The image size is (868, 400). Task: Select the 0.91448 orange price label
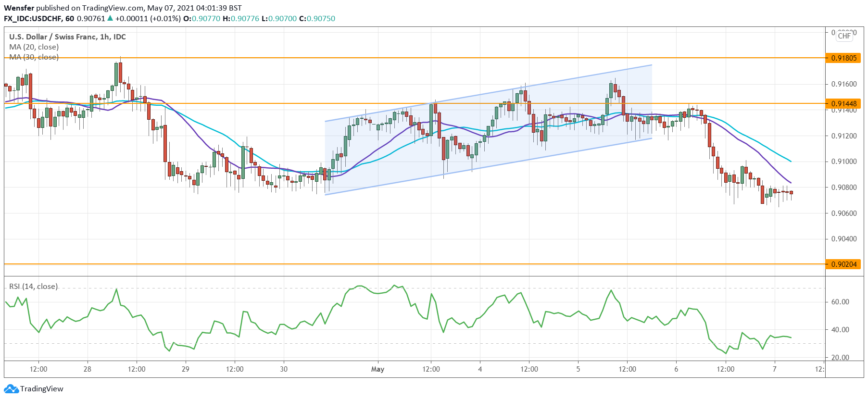point(844,103)
